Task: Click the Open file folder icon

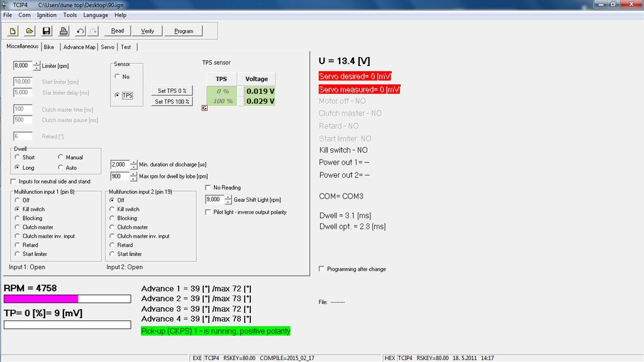Action: (x=30, y=31)
